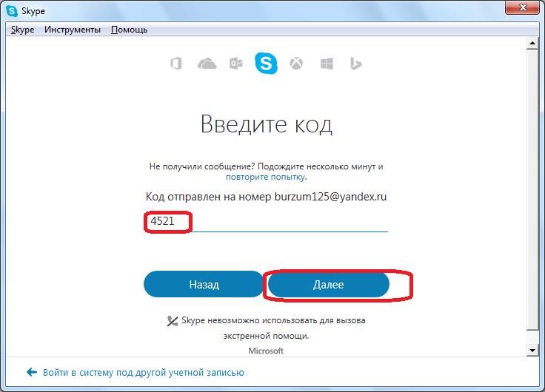The height and width of the screenshot is (392, 545).
Task: Click the back arrow icon at bottom left
Action: 32,372
